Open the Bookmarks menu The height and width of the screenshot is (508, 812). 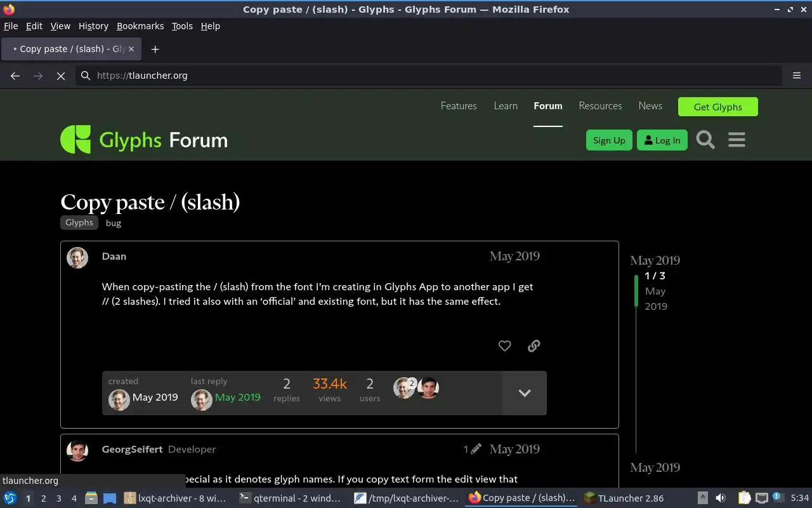coord(140,26)
